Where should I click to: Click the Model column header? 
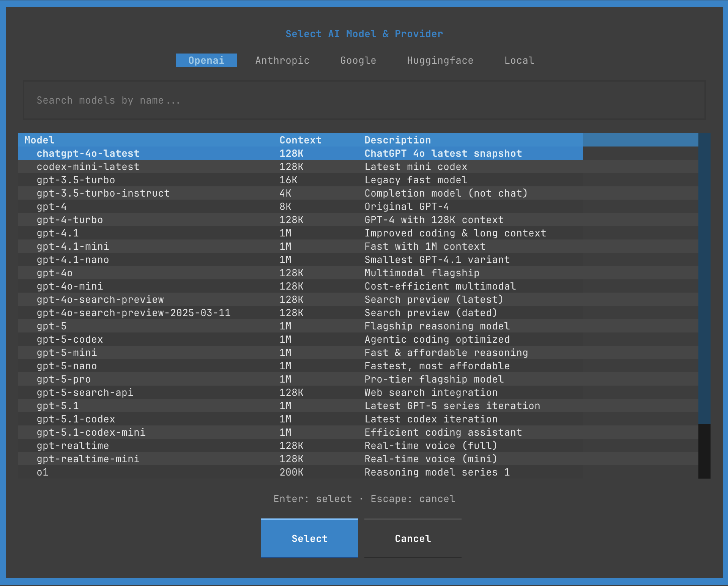[x=39, y=140]
